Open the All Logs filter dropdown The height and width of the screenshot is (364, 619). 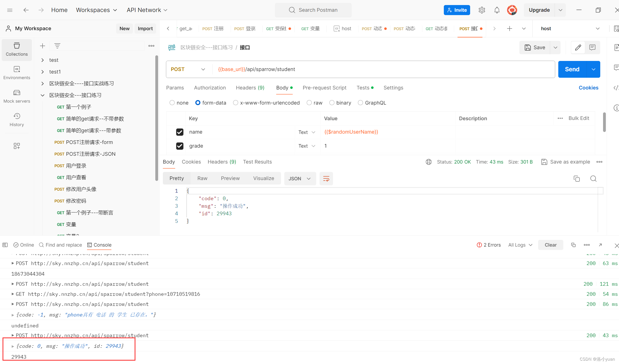pyautogui.click(x=520, y=245)
